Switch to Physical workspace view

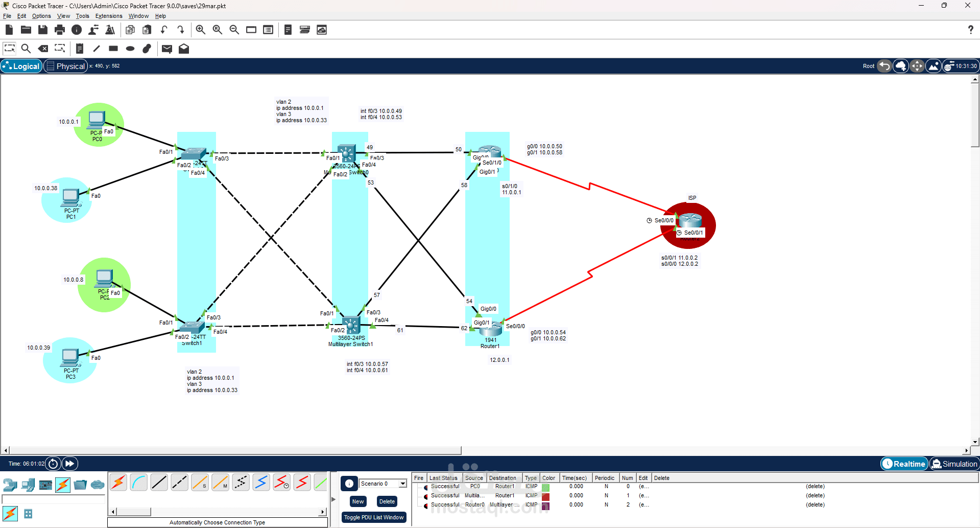pyautogui.click(x=65, y=66)
